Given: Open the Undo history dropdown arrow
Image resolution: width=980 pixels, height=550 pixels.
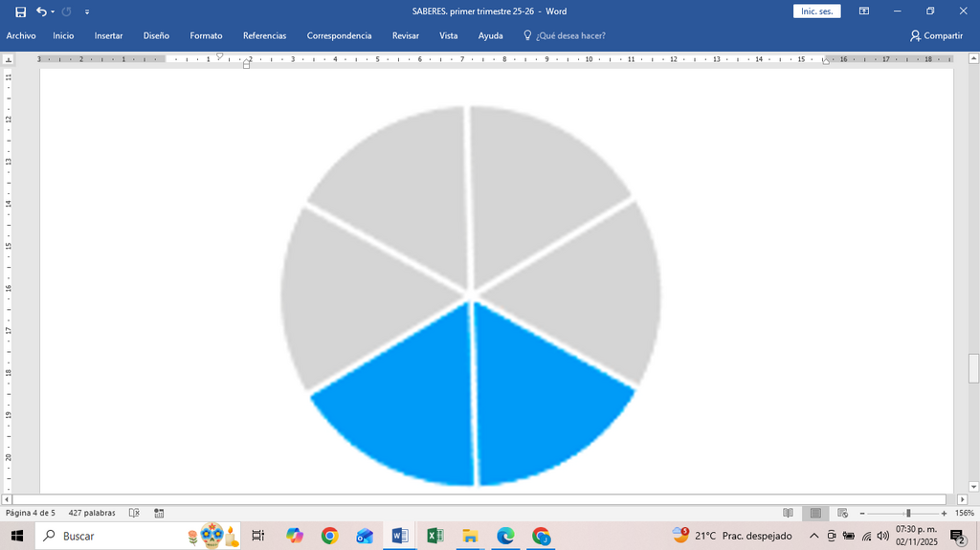Looking at the screenshot, I should (x=53, y=11).
